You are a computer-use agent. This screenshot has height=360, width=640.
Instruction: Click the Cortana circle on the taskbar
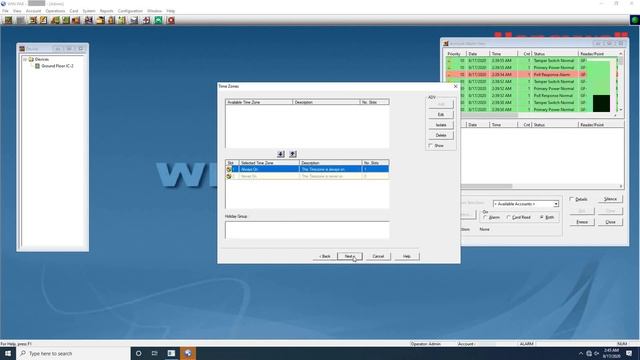[x=138, y=353]
